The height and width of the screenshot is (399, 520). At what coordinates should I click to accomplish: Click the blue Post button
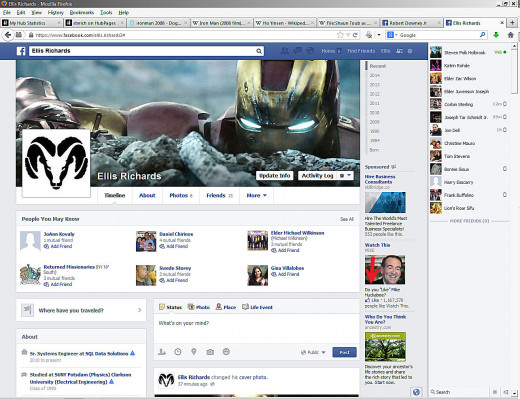pos(344,352)
